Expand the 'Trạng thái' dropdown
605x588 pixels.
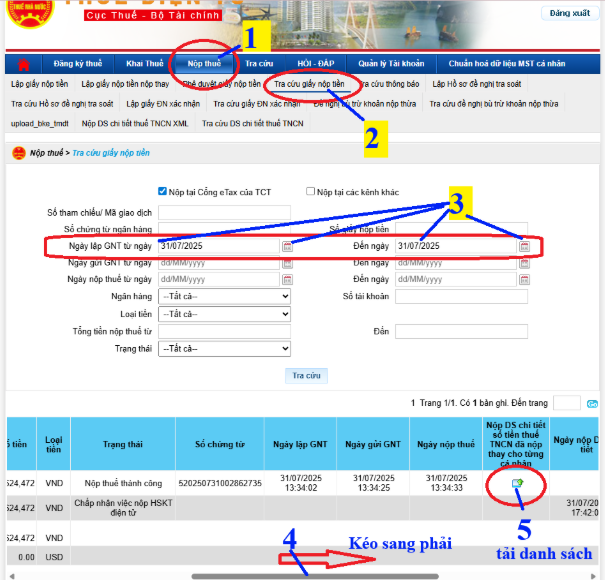point(223,348)
